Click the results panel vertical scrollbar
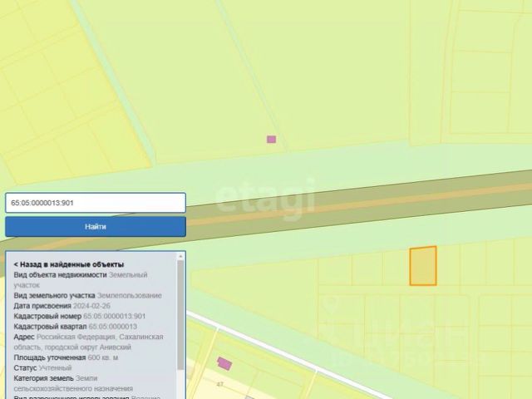This screenshot has height=399, width=532. [180, 316]
